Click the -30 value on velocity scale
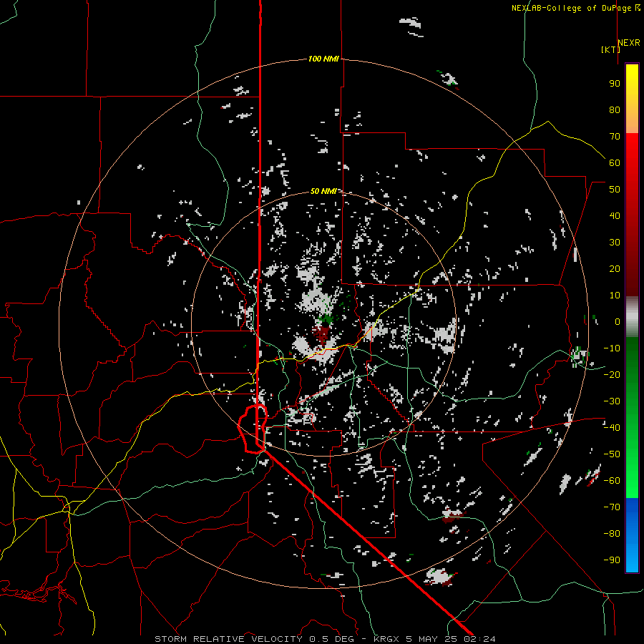 tap(612, 401)
